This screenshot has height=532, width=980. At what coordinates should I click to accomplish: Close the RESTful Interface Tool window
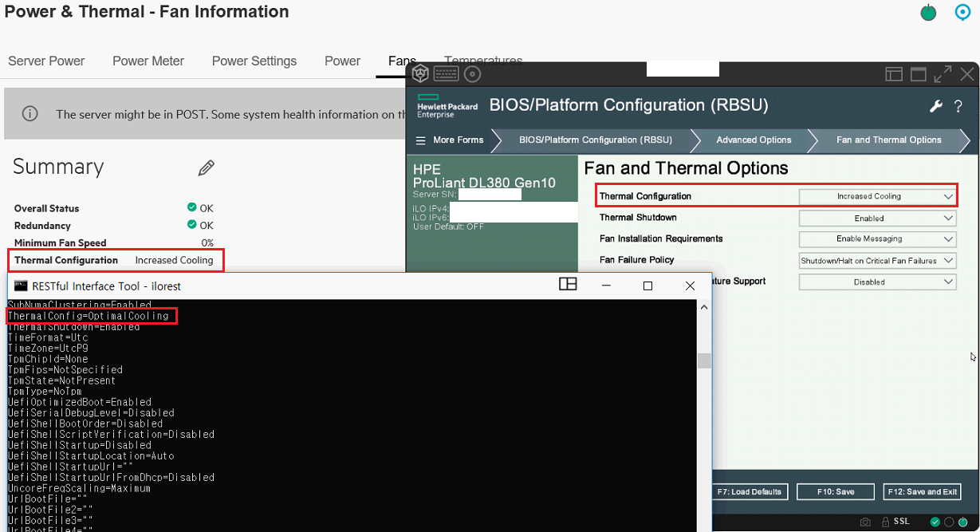pyautogui.click(x=690, y=286)
